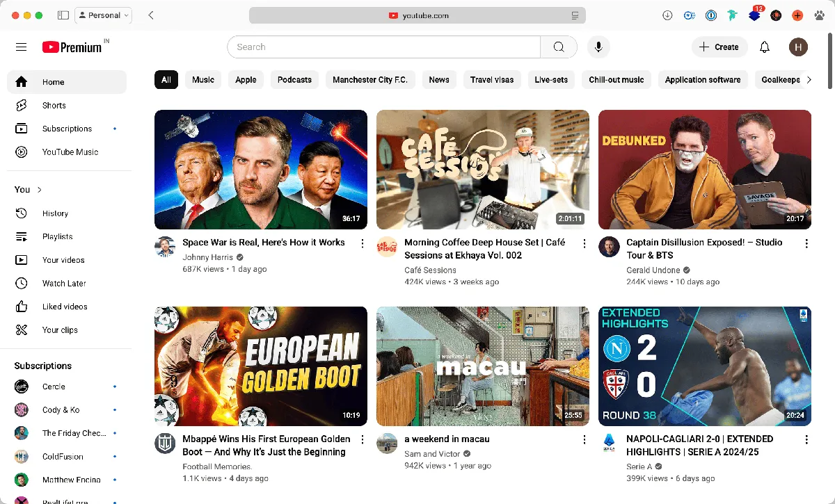Open options menu for a weekend in macau

pyautogui.click(x=584, y=440)
